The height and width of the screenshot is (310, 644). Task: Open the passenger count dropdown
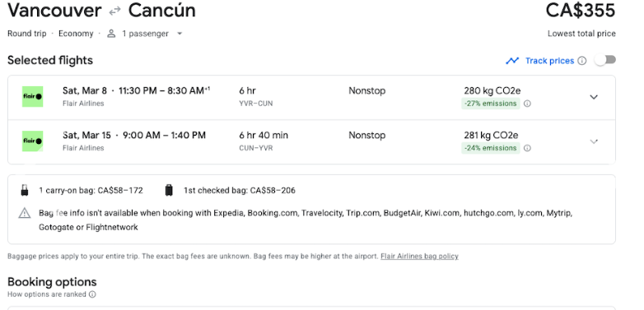click(180, 34)
